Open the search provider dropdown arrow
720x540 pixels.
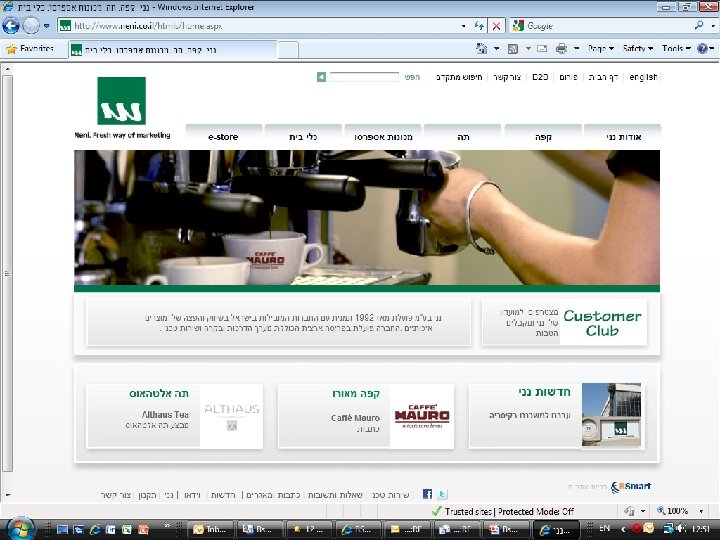tap(713, 26)
